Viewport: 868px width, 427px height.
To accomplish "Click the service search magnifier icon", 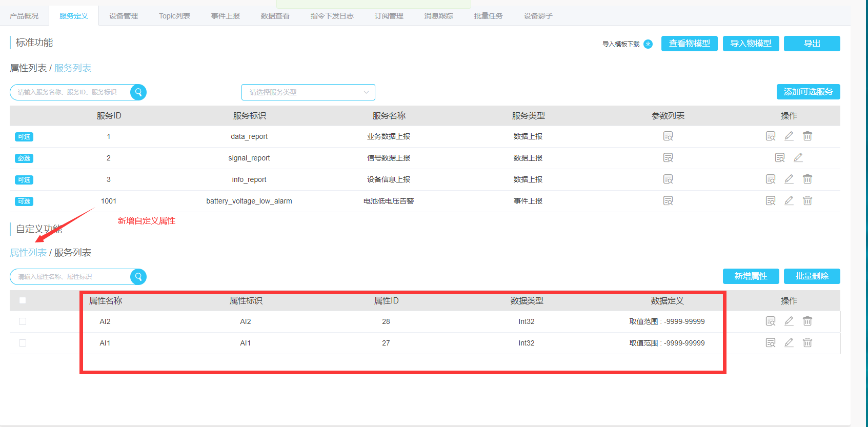I will (138, 92).
